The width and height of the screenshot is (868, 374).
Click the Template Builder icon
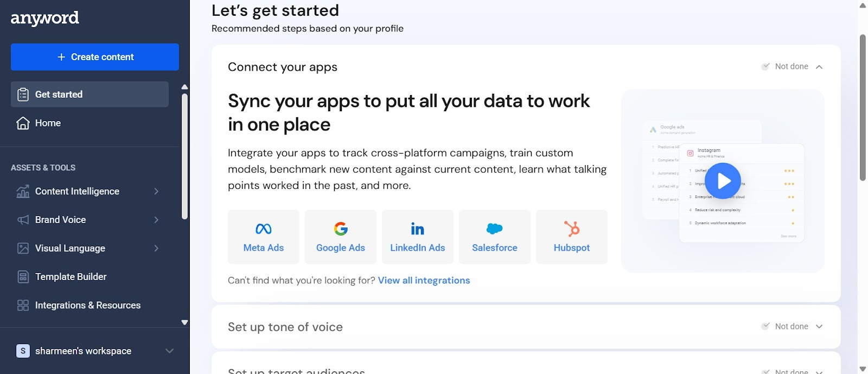point(23,277)
